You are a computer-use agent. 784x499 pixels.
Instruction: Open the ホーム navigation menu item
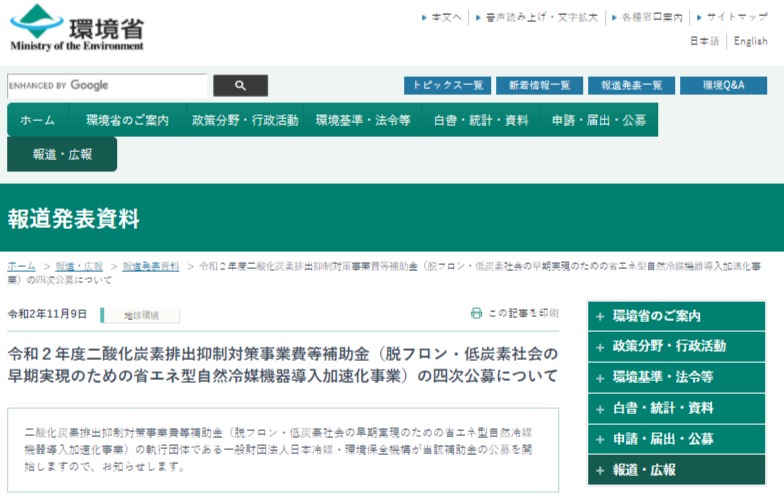coord(38,120)
